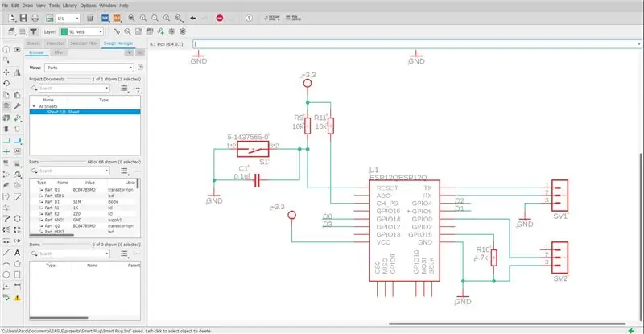Collapse the All Sheets tree node
This screenshot has height=334, width=644.
point(34,106)
